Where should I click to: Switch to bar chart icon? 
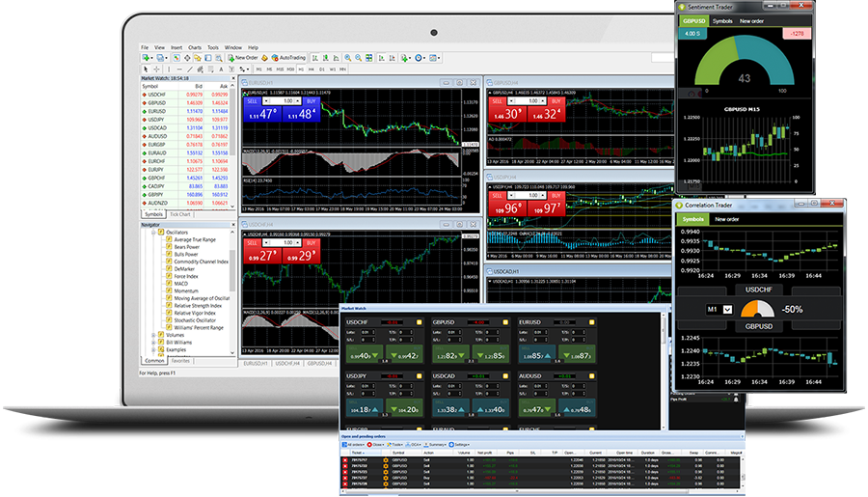click(x=315, y=58)
